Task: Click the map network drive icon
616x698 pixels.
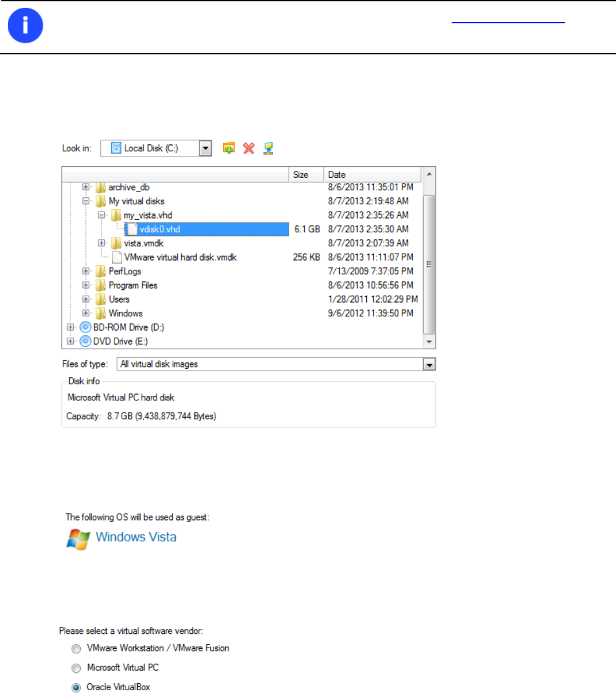Action: click(x=268, y=148)
